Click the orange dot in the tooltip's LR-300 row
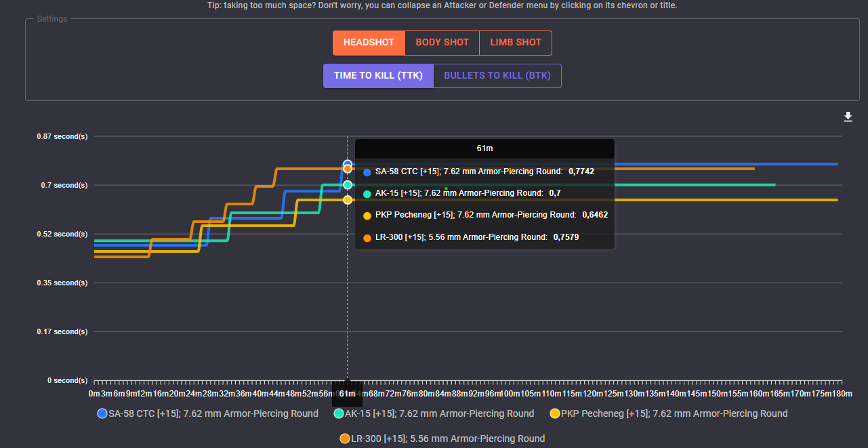 [x=367, y=238]
